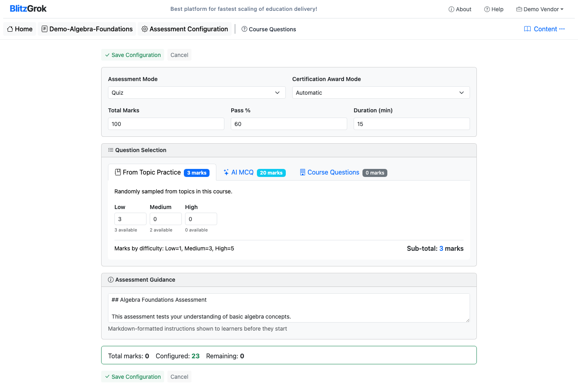Viewport: 578px width, 392px height.
Task: Click the '3 available' hint text
Action: pos(126,230)
